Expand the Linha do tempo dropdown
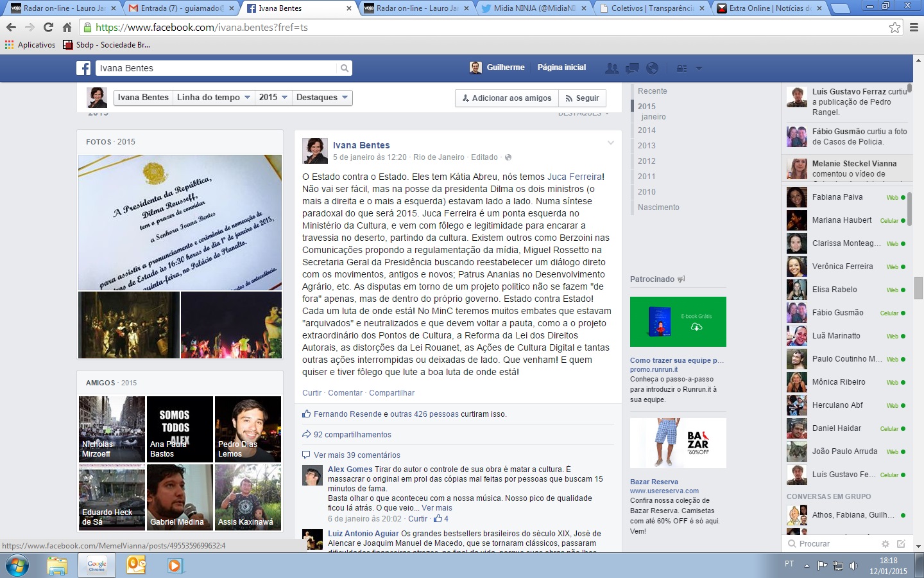The width and height of the screenshot is (924, 578). (x=213, y=98)
